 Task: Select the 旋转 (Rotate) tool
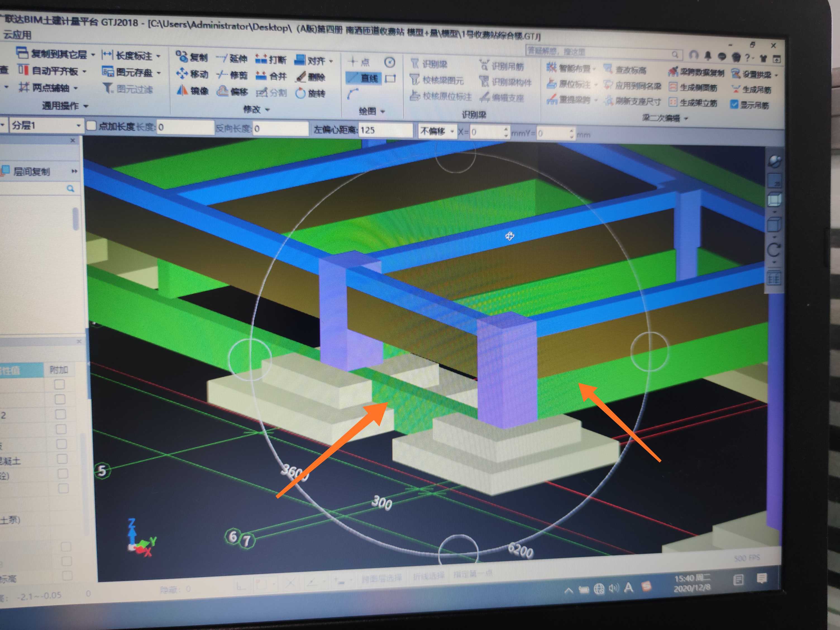tap(310, 94)
